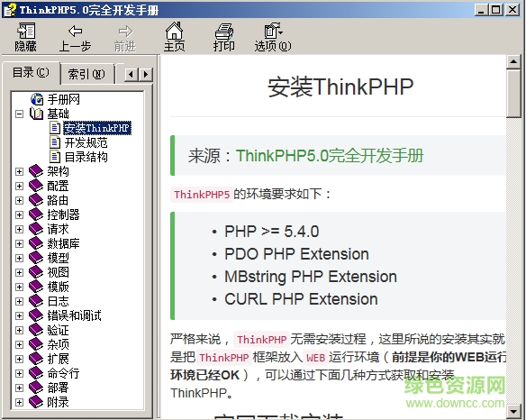Click the purple book icon beside 架构
The height and width of the screenshot is (420, 526).
(x=36, y=171)
